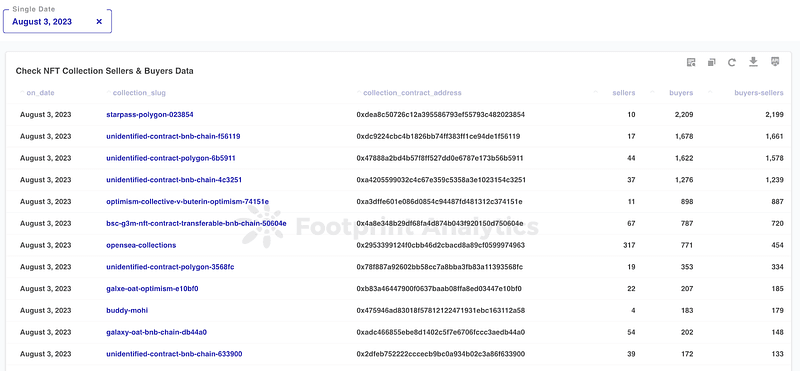Sort by the buyers-sellers column header

(x=758, y=93)
